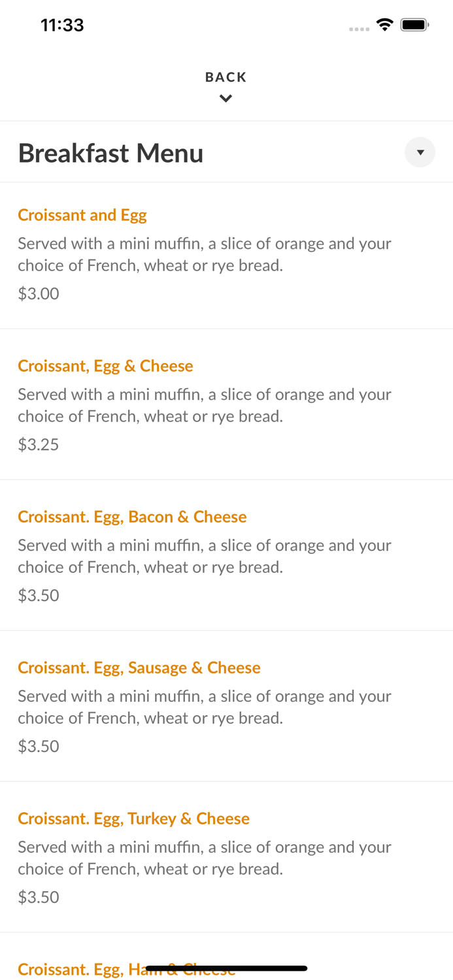The height and width of the screenshot is (980, 453).
Task: Tap description under Croissant and Egg
Action: pos(205,254)
